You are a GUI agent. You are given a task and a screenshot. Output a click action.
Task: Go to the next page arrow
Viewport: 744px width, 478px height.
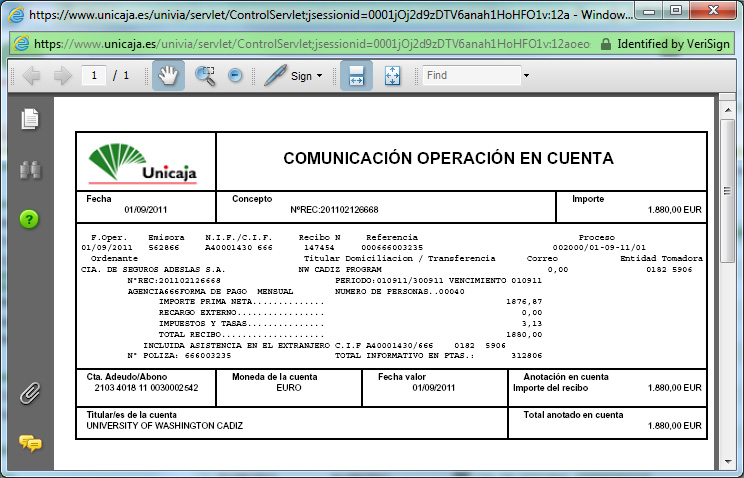pos(62,75)
